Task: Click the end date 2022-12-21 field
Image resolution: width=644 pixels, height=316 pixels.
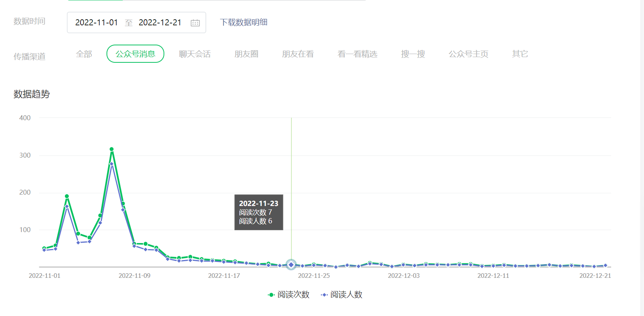Action: 160,23
